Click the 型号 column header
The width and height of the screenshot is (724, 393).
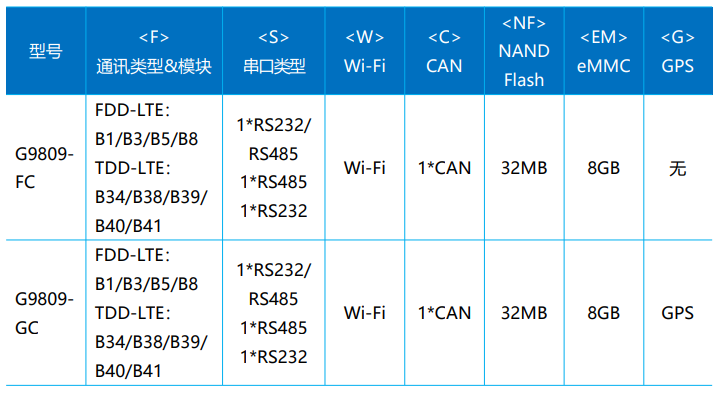point(46,51)
